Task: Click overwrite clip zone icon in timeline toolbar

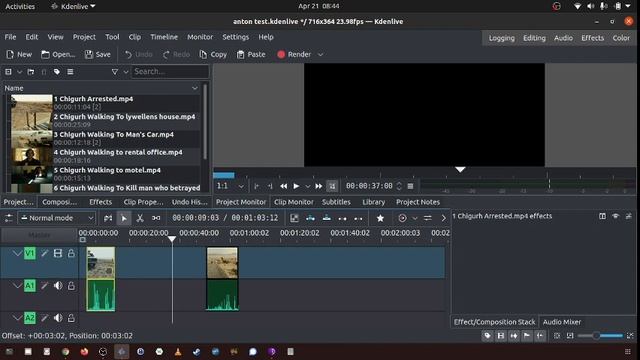Action: point(327,218)
